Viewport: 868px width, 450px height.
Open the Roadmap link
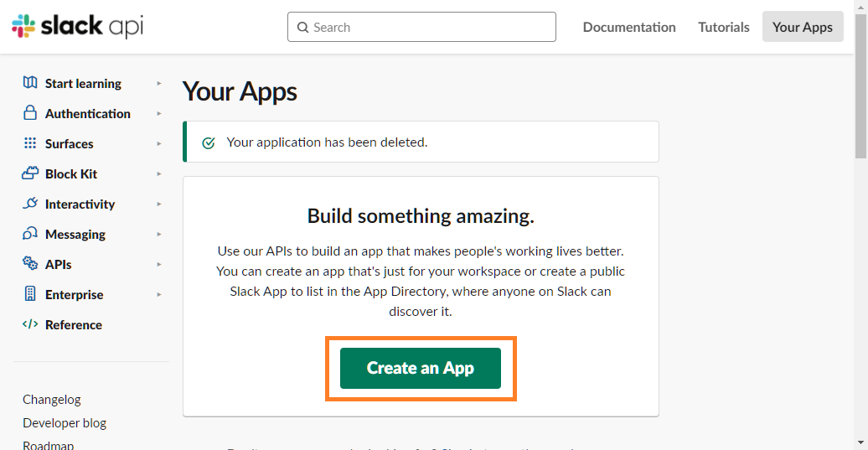48,445
